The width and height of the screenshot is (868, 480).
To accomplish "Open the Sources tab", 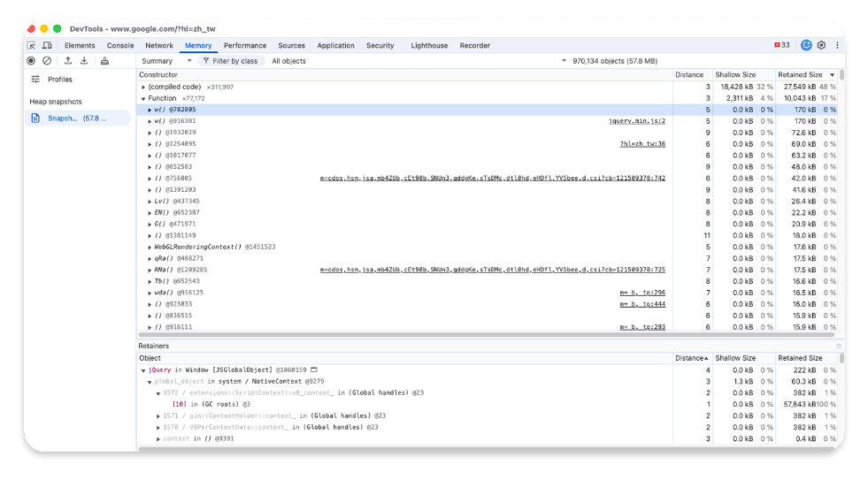I will (291, 45).
